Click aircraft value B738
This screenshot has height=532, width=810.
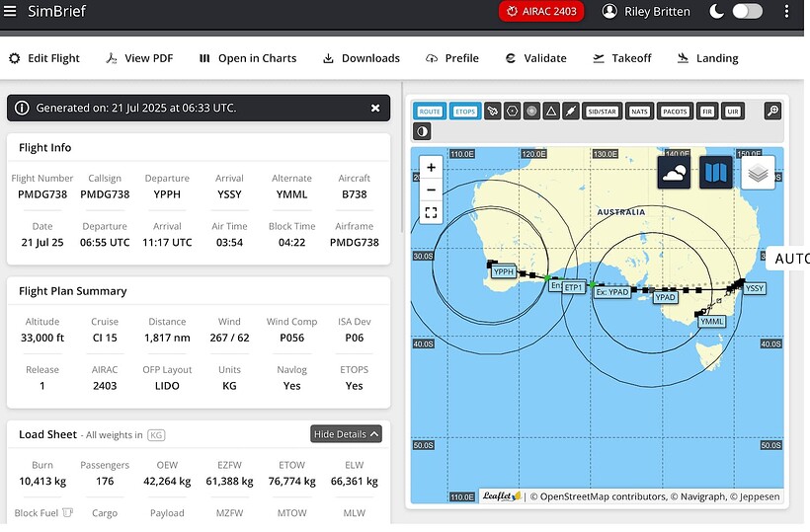click(355, 194)
